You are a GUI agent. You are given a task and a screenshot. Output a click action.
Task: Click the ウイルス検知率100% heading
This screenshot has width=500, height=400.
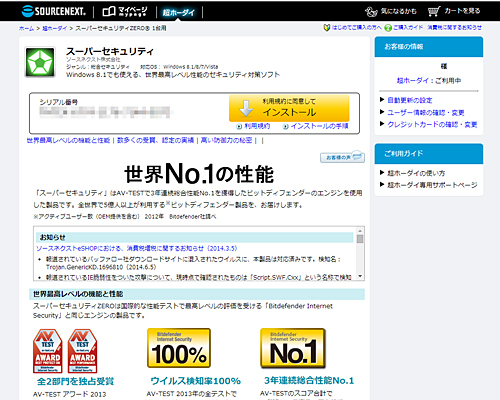point(196,381)
